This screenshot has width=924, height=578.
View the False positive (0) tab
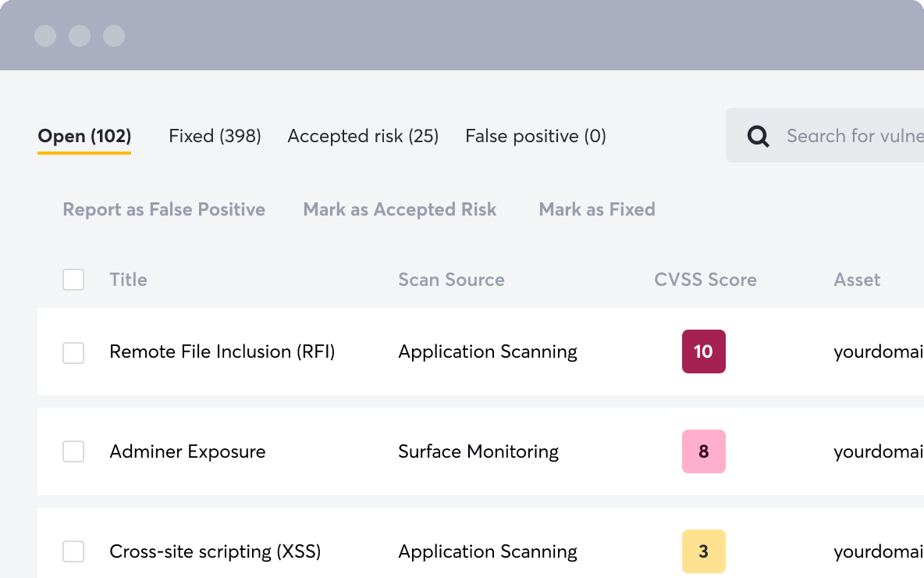click(x=535, y=135)
